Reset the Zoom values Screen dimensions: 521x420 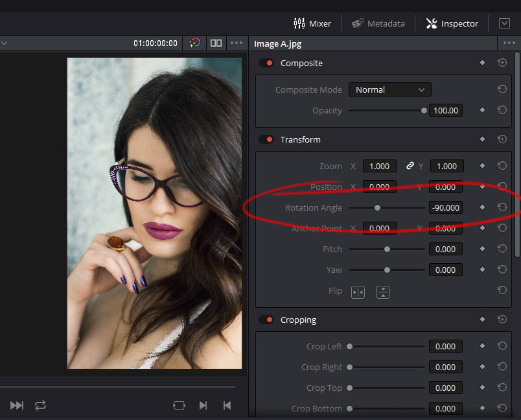coord(502,165)
